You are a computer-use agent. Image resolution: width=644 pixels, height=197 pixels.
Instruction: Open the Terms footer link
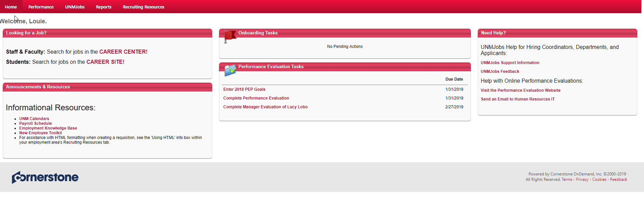click(x=567, y=179)
